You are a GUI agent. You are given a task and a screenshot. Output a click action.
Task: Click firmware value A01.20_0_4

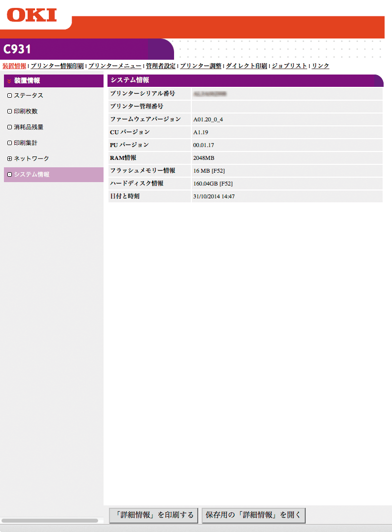[x=208, y=119]
